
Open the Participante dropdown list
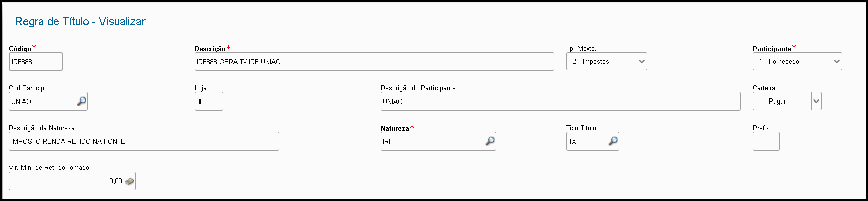click(836, 62)
